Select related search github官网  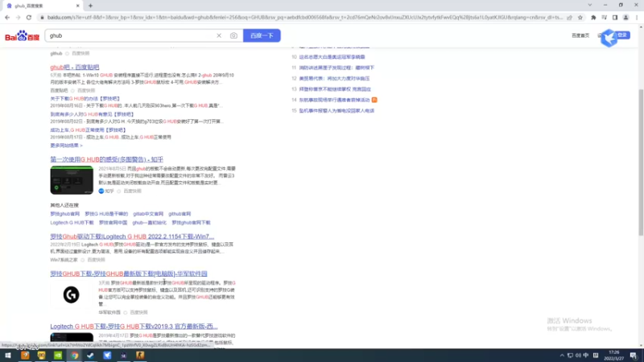[x=180, y=214]
